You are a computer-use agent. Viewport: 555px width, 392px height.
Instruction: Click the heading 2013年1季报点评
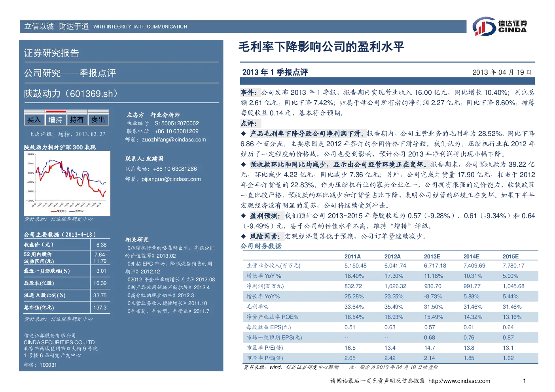pos(275,72)
